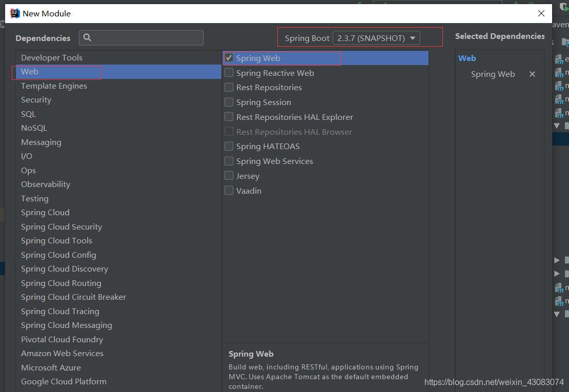Viewport: 569px width, 392px height.
Task: Select the Ops category
Action: [118, 171]
